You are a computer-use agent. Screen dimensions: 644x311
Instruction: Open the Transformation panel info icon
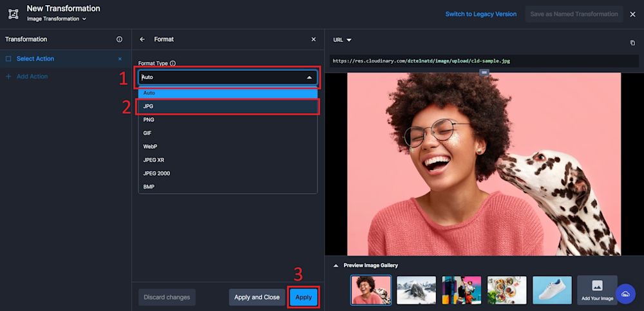119,39
